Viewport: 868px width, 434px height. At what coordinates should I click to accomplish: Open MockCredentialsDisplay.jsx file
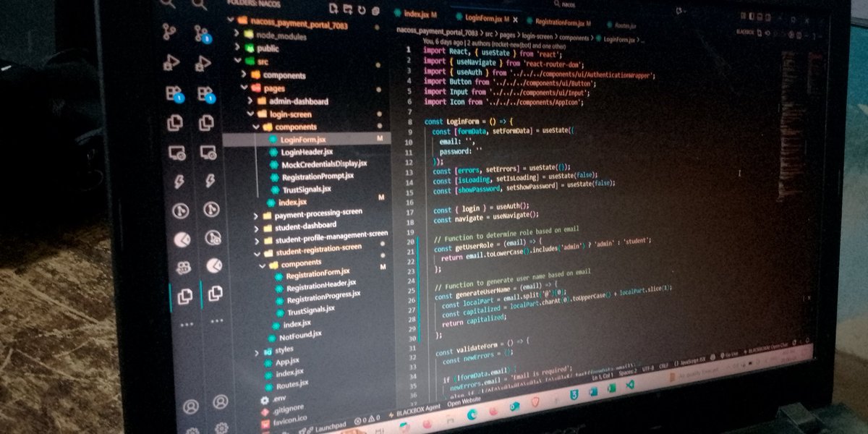click(324, 164)
